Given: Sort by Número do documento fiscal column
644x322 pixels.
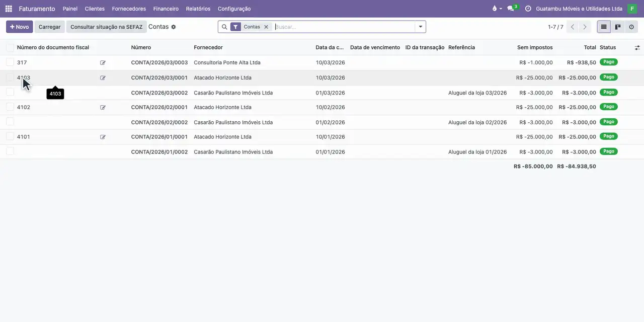Looking at the screenshot, I should pyautogui.click(x=53, y=47).
